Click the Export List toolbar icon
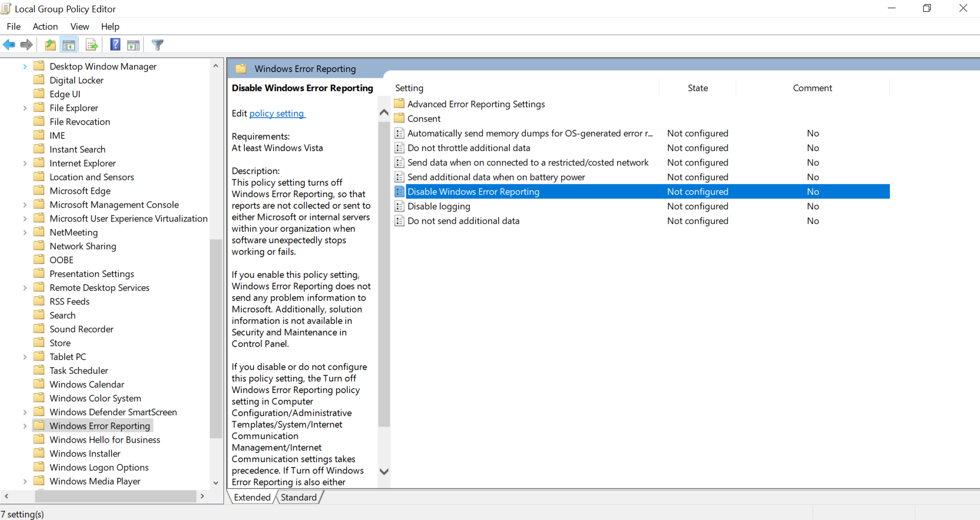 pos(92,45)
